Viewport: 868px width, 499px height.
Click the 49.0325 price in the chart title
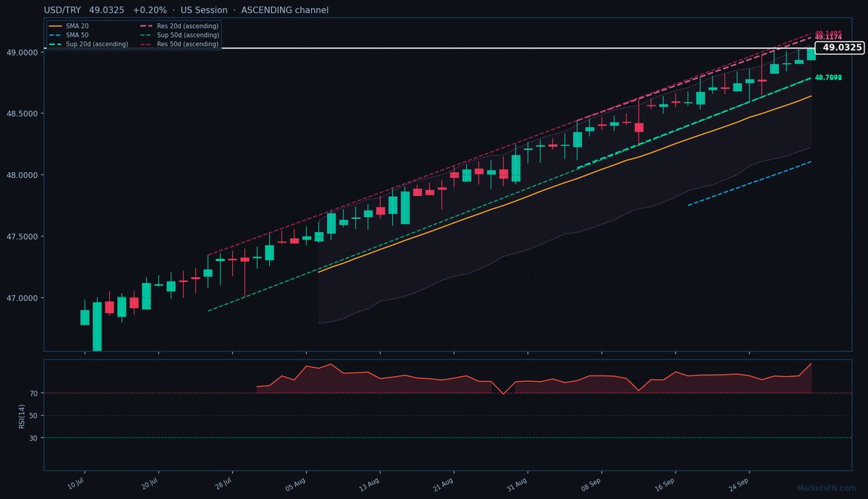[107, 10]
